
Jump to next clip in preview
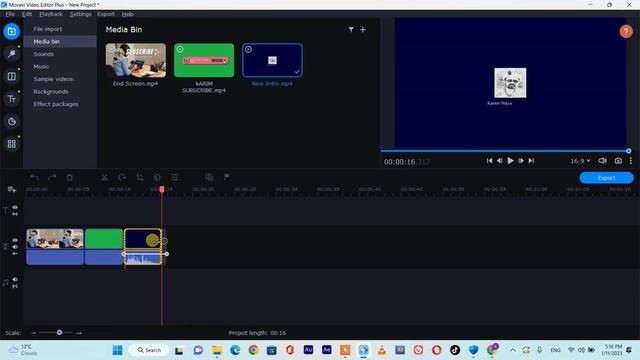coord(531,161)
